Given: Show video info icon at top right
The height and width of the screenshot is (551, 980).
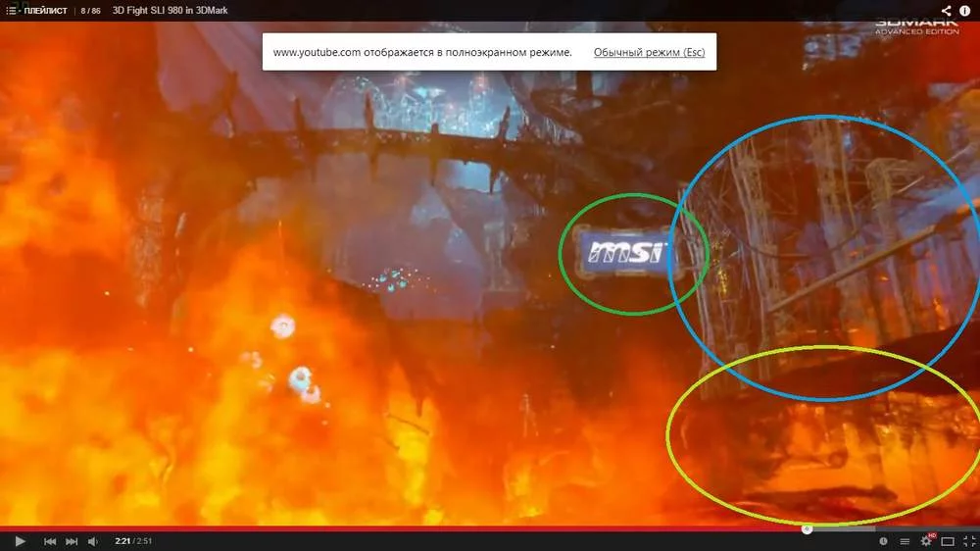Looking at the screenshot, I should click(965, 11).
